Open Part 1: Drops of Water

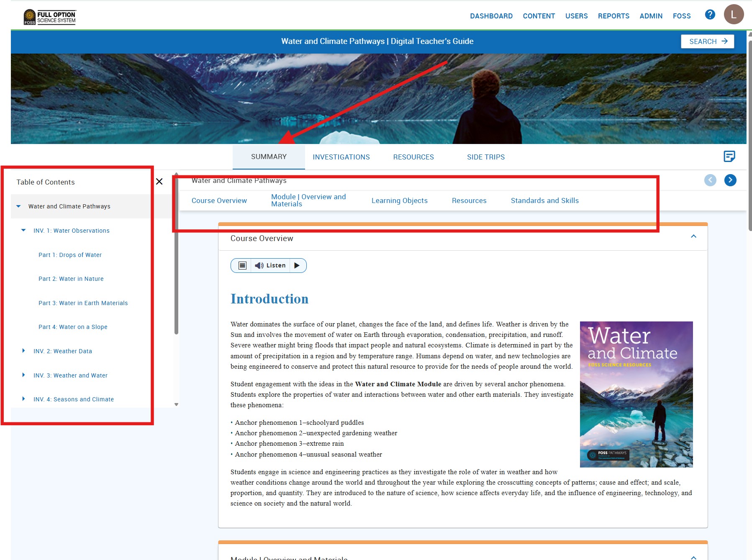(x=70, y=255)
